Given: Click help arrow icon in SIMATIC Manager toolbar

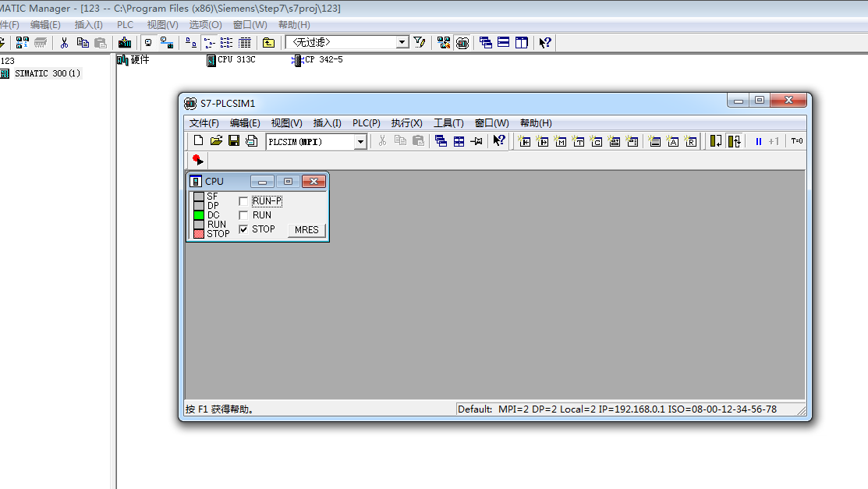Looking at the screenshot, I should click(x=544, y=43).
